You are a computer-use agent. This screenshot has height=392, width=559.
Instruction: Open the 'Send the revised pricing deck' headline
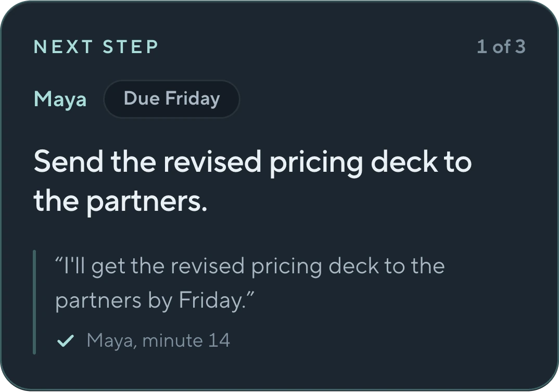pyautogui.click(x=252, y=182)
